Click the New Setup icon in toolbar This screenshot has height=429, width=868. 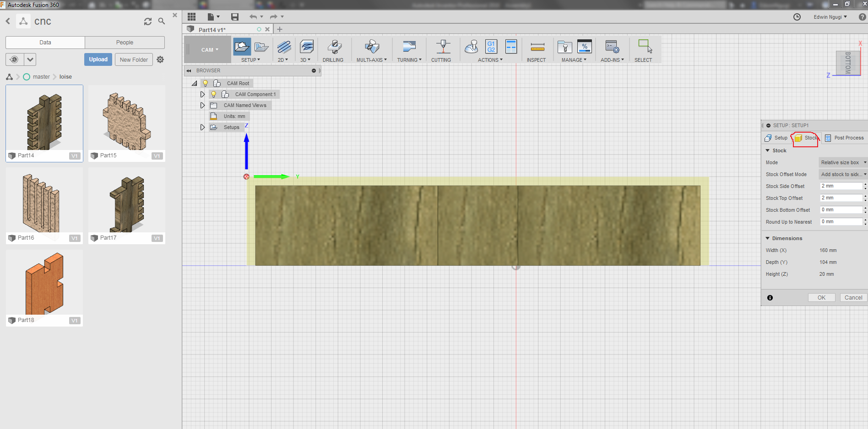click(242, 47)
